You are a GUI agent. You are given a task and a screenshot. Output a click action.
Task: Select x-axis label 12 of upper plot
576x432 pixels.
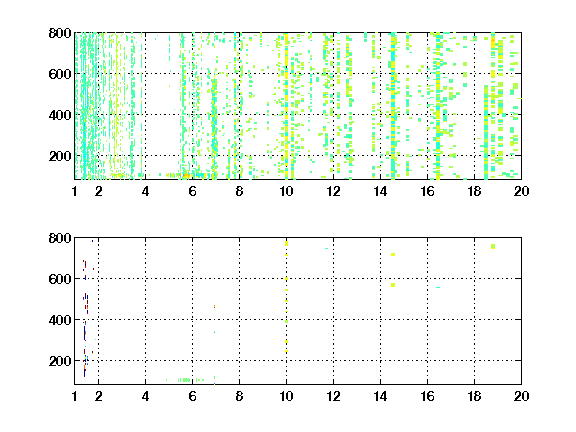[x=333, y=191]
